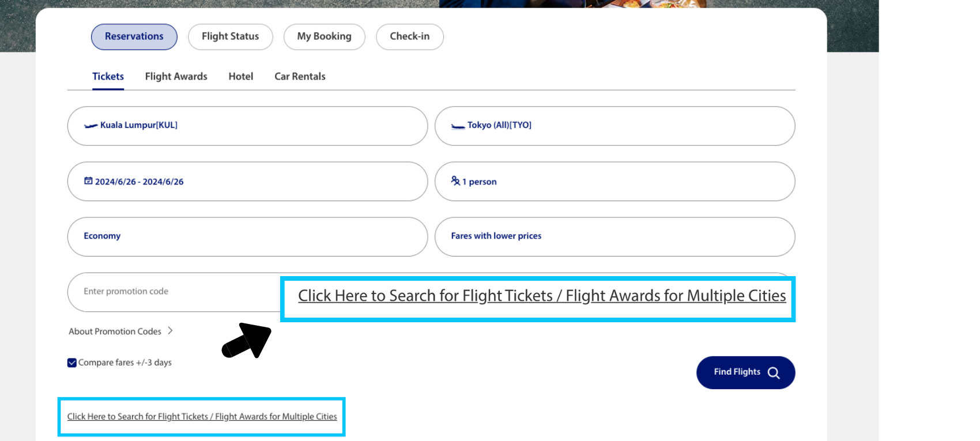Click the bottom multiple cities link
The height and width of the screenshot is (441, 980).
coord(202,416)
